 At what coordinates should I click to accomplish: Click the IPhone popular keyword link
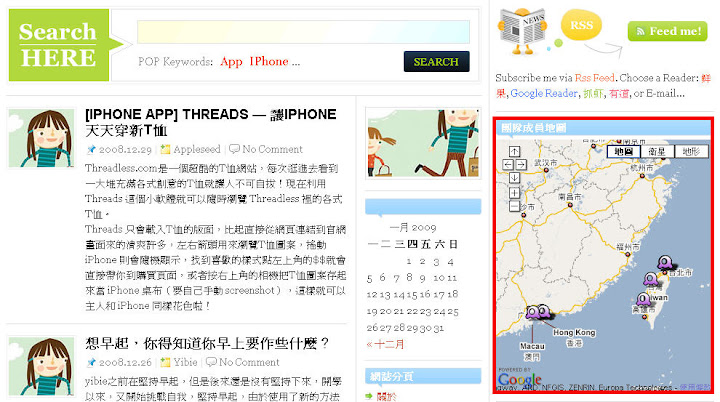269,62
